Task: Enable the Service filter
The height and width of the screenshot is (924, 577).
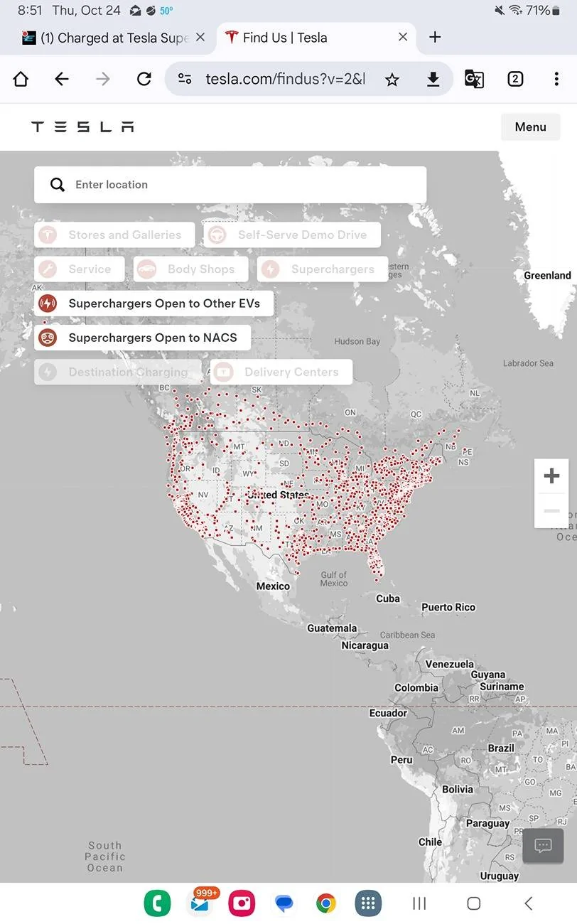Action: pos(80,269)
